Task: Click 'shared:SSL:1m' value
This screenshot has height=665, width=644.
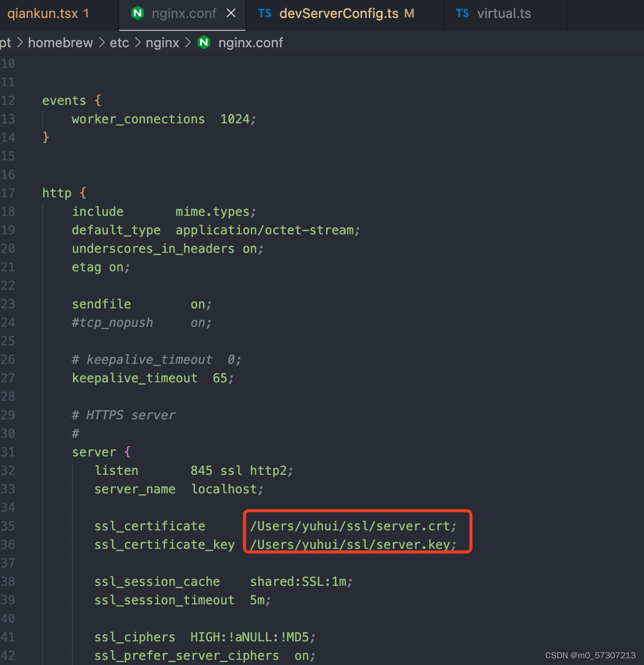Action: (298, 582)
